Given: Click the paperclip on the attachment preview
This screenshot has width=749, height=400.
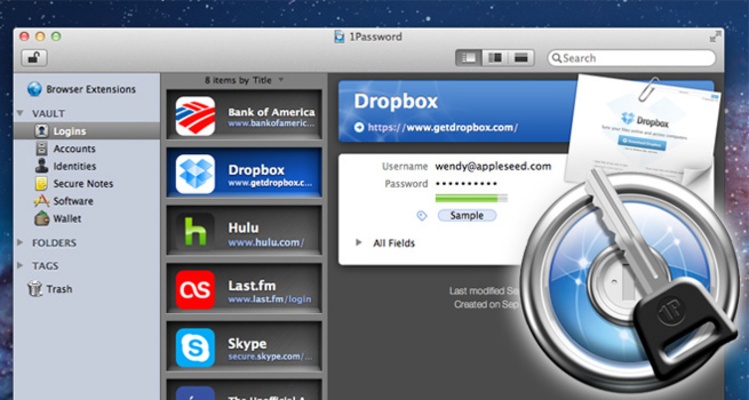Looking at the screenshot, I should pyautogui.click(x=647, y=88).
